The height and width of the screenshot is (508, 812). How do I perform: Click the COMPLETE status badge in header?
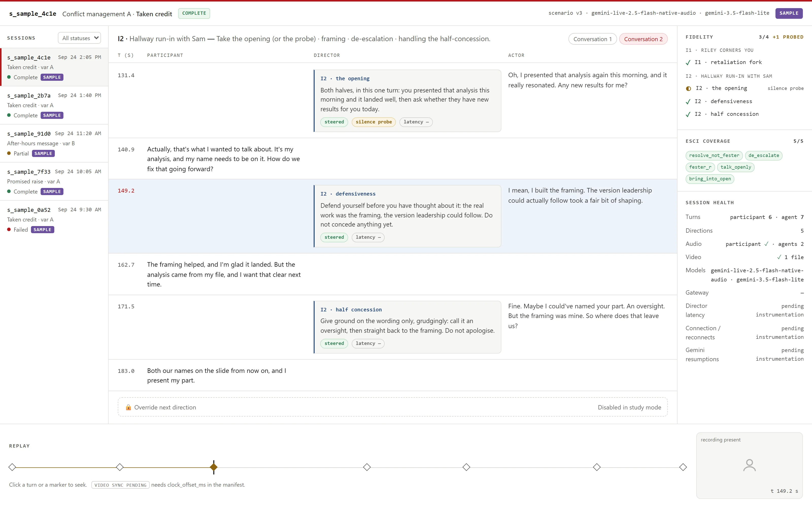click(194, 13)
